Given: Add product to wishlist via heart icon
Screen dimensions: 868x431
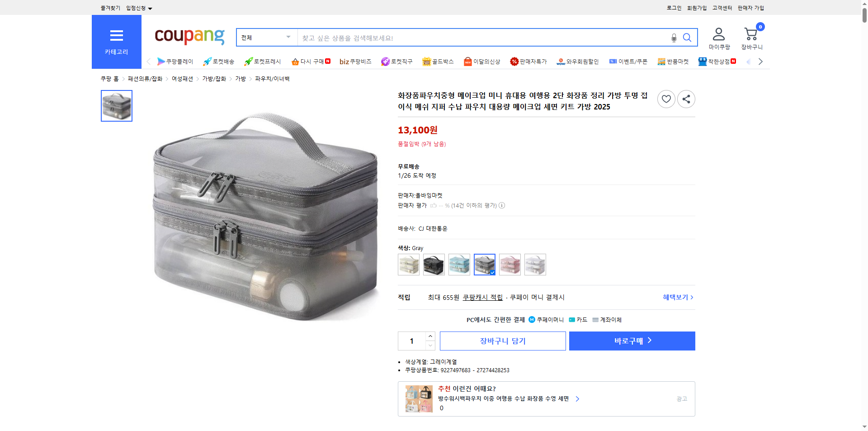Looking at the screenshot, I should coord(666,99).
